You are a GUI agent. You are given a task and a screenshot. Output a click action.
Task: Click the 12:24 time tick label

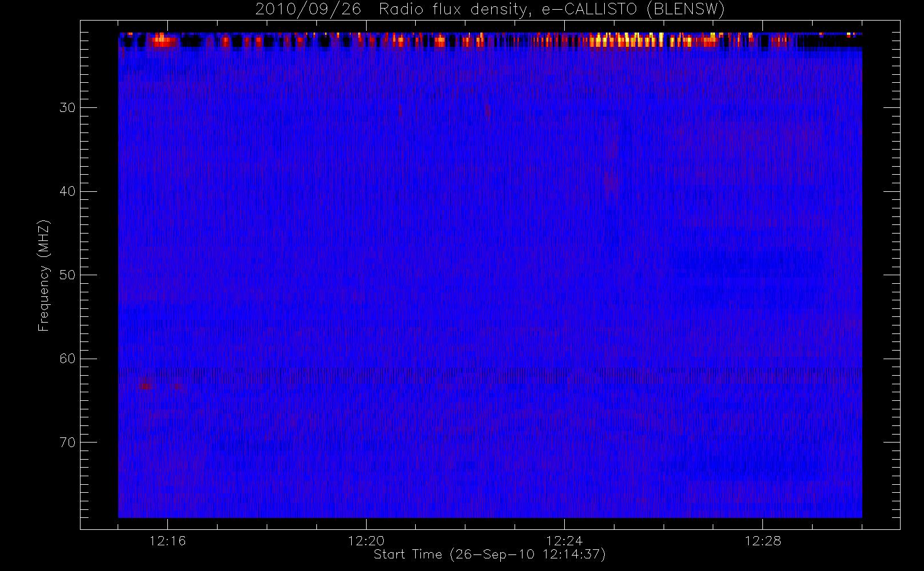pos(564,541)
